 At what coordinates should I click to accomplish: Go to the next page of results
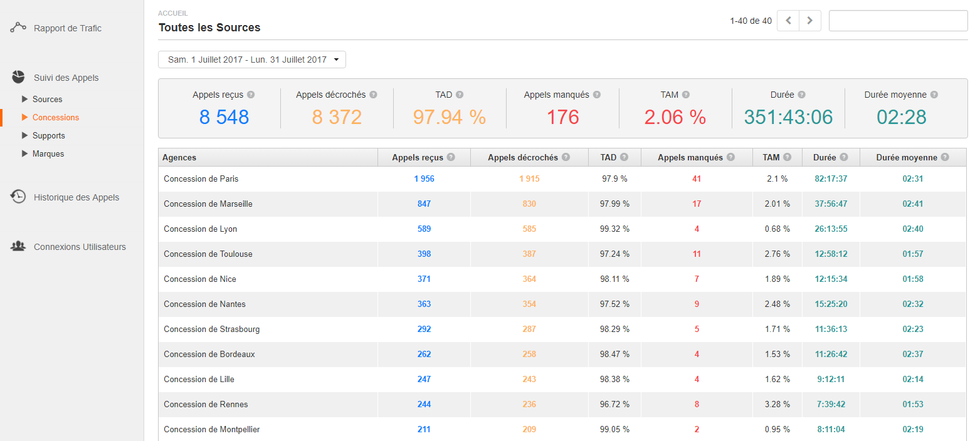[810, 20]
